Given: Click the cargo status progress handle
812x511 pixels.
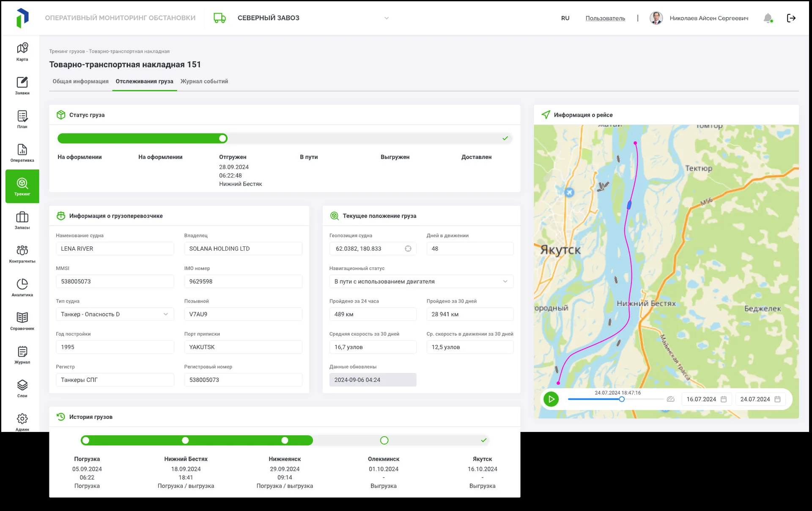Looking at the screenshot, I should pos(223,138).
